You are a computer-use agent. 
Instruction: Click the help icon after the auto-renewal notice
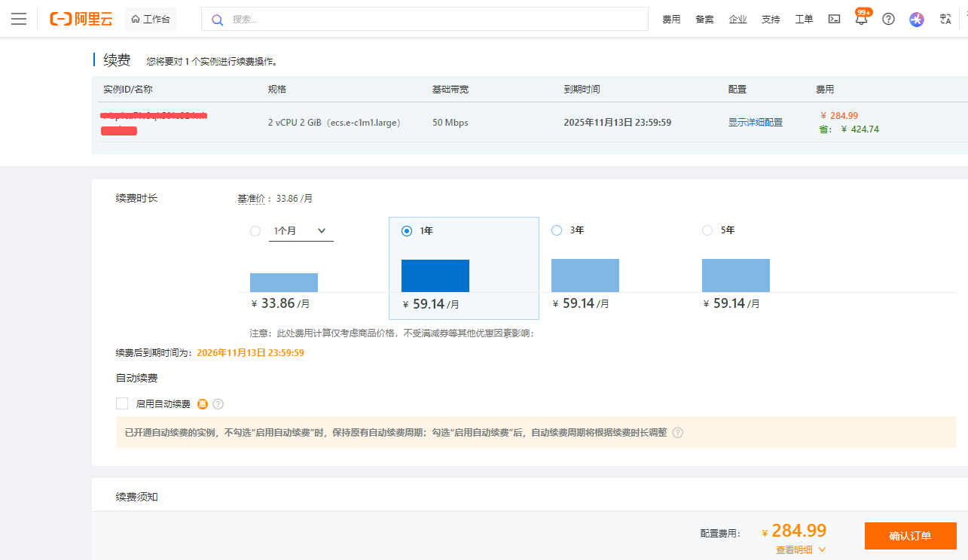tap(677, 433)
